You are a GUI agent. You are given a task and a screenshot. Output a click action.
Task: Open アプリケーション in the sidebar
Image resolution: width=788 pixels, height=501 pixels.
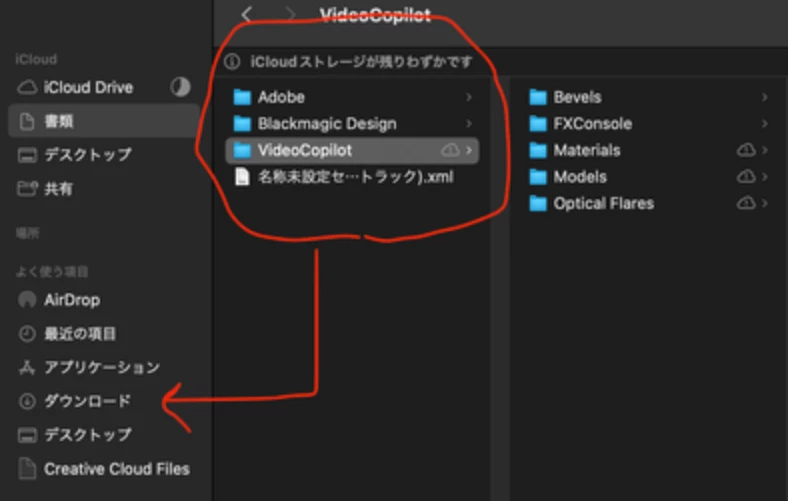(x=88, y=367)
